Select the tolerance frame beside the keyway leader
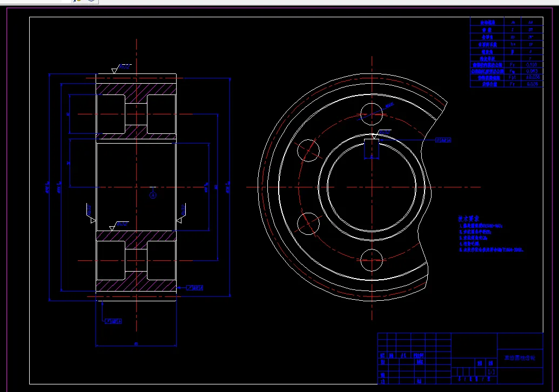 click(443, 140)
